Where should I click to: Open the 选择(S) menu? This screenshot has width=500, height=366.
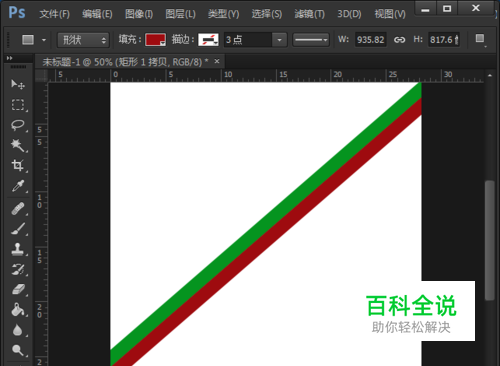click(x=267, y=14)
